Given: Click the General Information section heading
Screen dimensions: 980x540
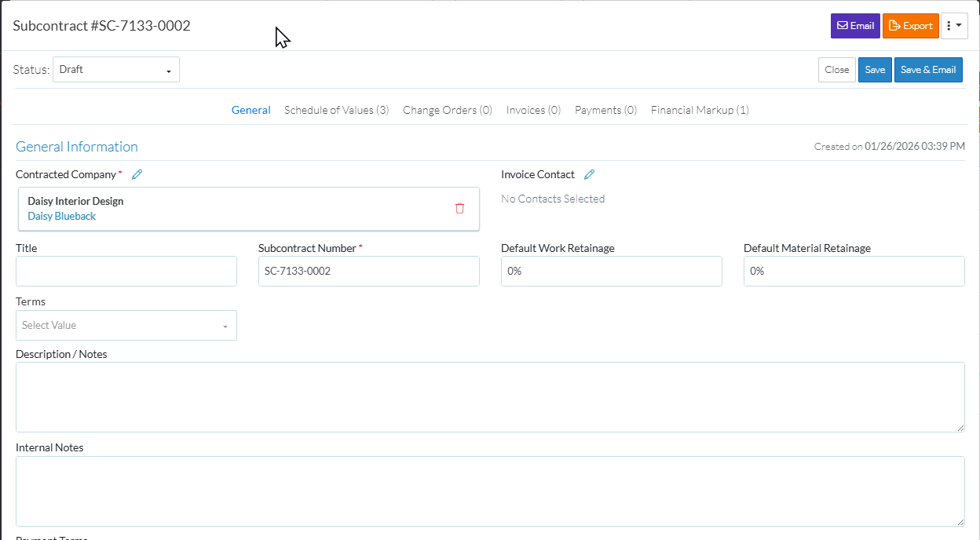Looking at the screenshot, I should pos(77,147).
